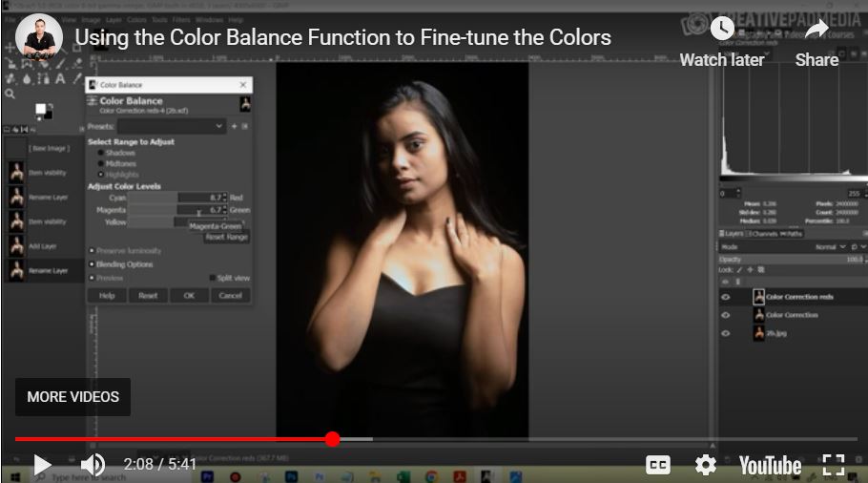Screen dimensions: 868x483
Task: Select the Color Correction reds layer thumbnail
Action: (759, 298)
